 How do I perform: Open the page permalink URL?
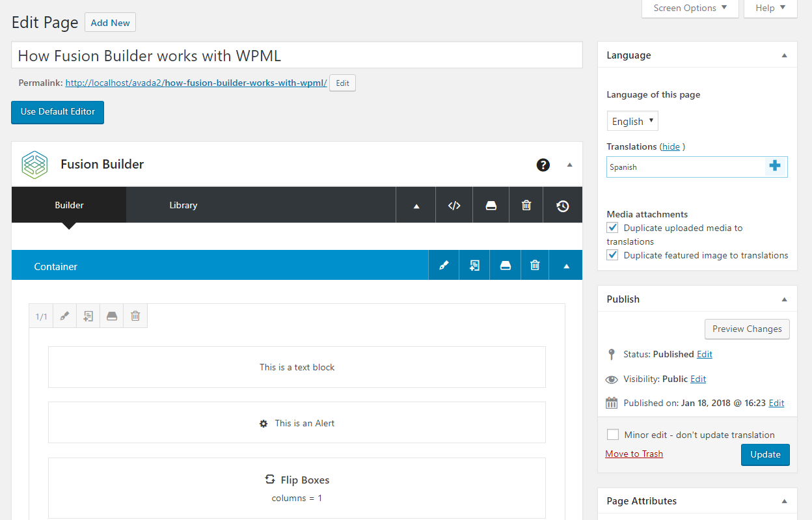196,83
